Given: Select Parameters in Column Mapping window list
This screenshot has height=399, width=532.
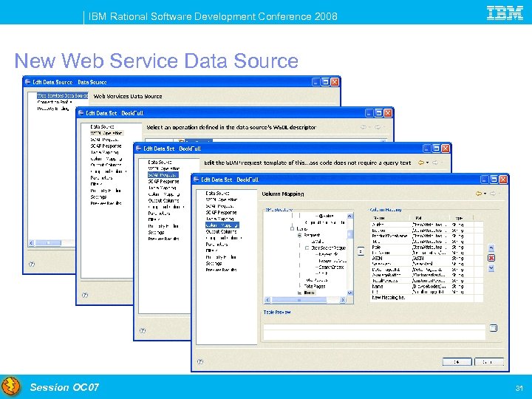Looking at the screenshot, I should click(216, 245).
